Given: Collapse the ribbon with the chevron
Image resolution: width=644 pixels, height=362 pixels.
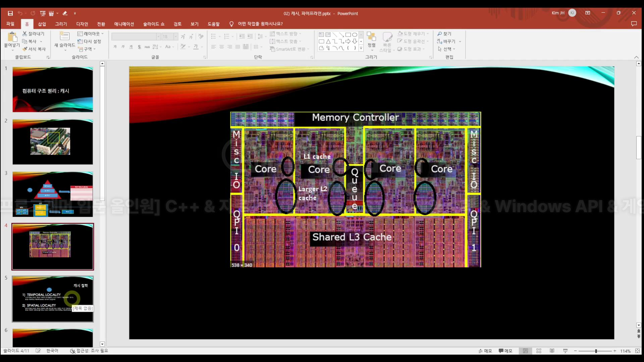Looking at the screenshot, I should point(636,57).
